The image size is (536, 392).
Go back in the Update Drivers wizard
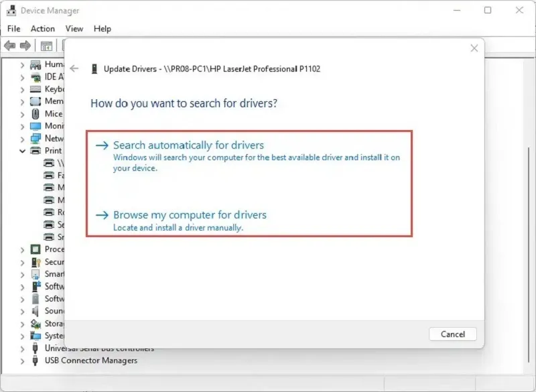point(74,69)
